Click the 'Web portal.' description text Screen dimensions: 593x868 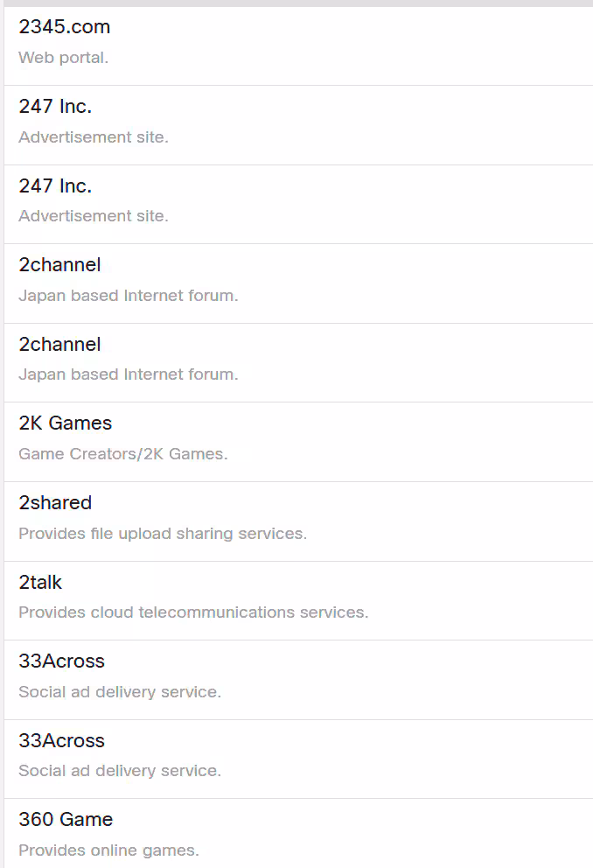tap(63, 58)
